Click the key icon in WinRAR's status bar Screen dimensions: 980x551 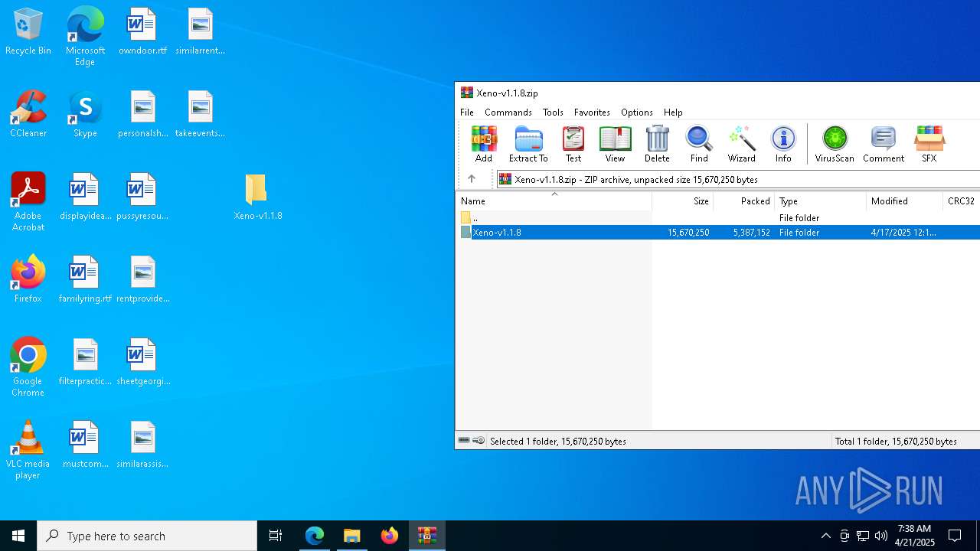[479, 441]
